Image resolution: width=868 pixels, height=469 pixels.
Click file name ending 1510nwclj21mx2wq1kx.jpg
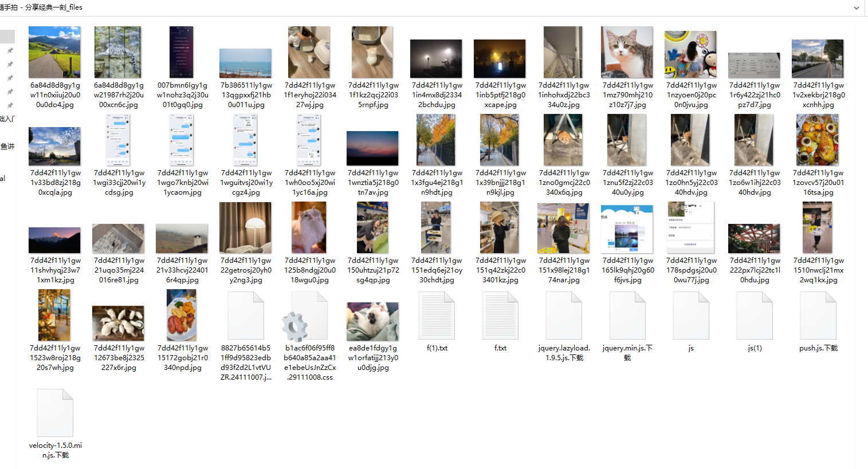818,270
